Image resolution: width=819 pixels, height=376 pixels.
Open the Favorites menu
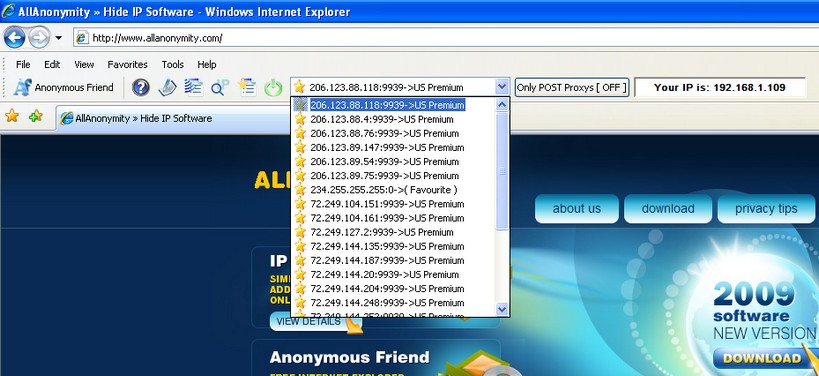pyautogui.click(x=127, y=65)
